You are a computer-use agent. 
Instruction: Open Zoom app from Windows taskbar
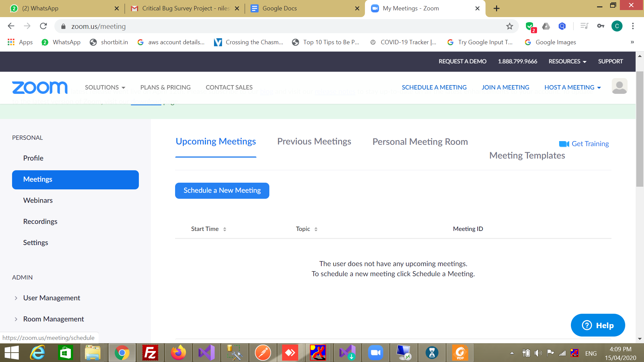pos(375,353)
